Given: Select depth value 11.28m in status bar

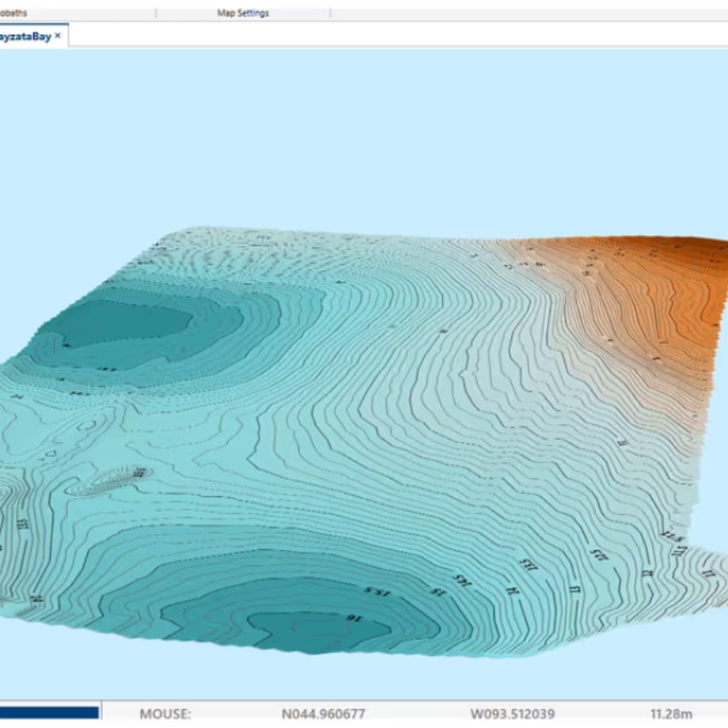Looking at the screenshot, I should coord(671,714).
